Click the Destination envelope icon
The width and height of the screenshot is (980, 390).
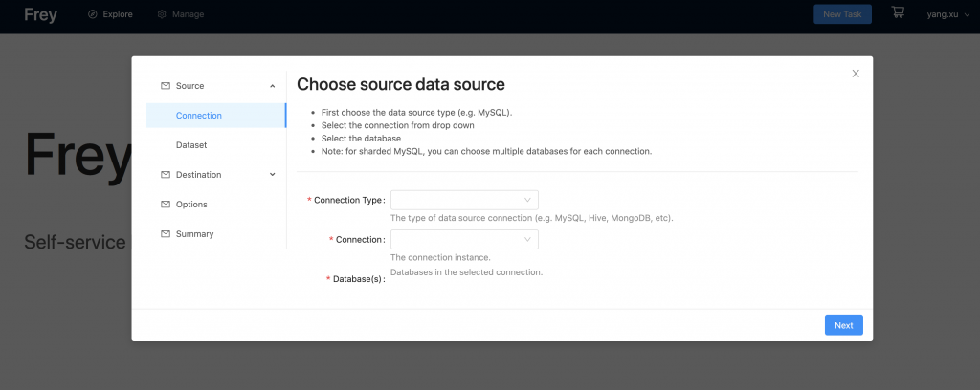(x=166, y=175)
